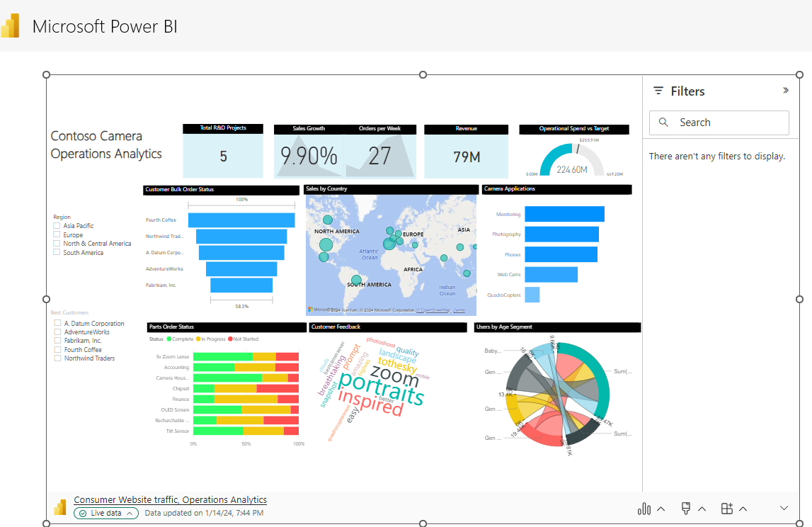Tick the Fourth Coffee customer checkbox

(x=57, y=349)
